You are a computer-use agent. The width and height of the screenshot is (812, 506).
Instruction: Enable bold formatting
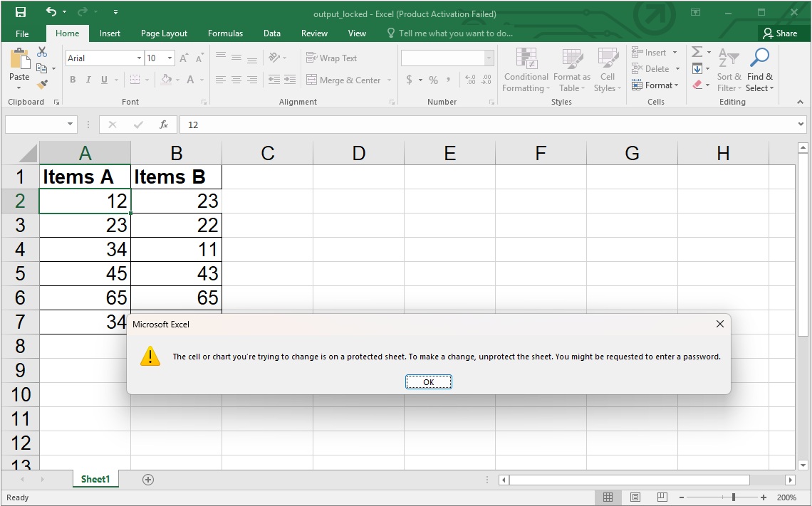coord(73,80)
